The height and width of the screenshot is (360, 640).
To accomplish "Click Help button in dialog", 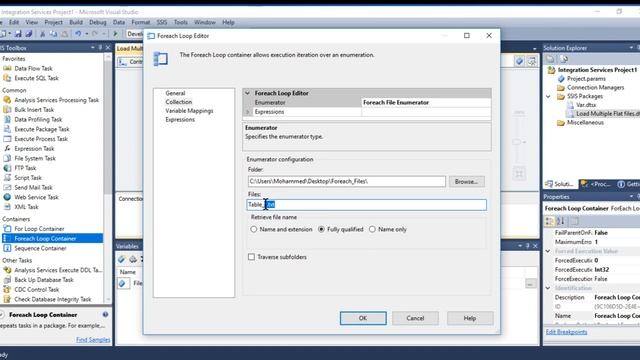I will click(470, 318).
